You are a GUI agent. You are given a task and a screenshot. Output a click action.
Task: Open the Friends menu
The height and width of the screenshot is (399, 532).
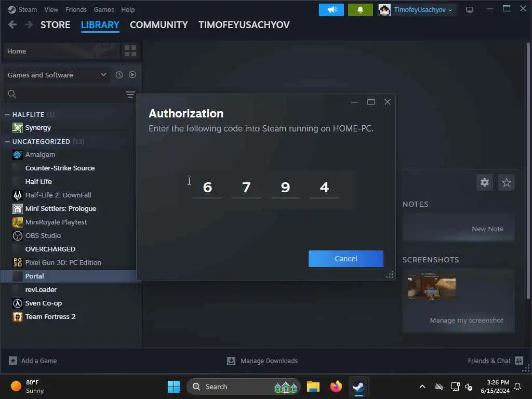tap(76, 9)
